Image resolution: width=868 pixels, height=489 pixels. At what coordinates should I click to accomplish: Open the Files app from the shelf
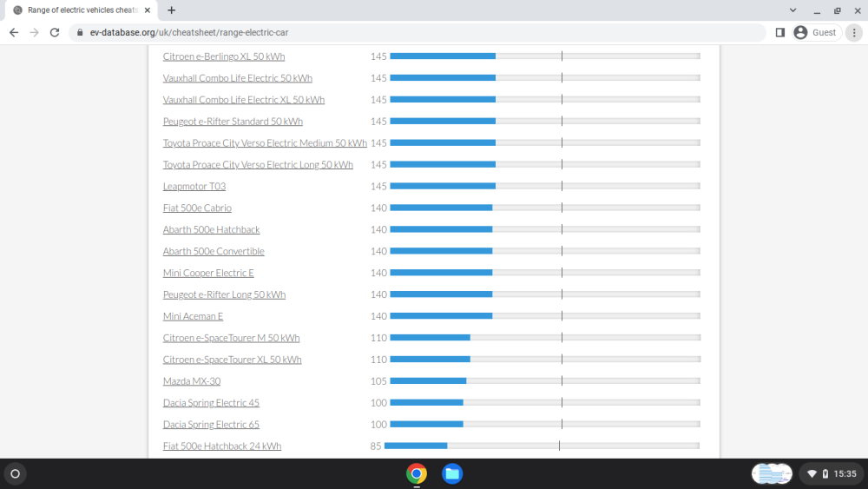pos(452,474)
